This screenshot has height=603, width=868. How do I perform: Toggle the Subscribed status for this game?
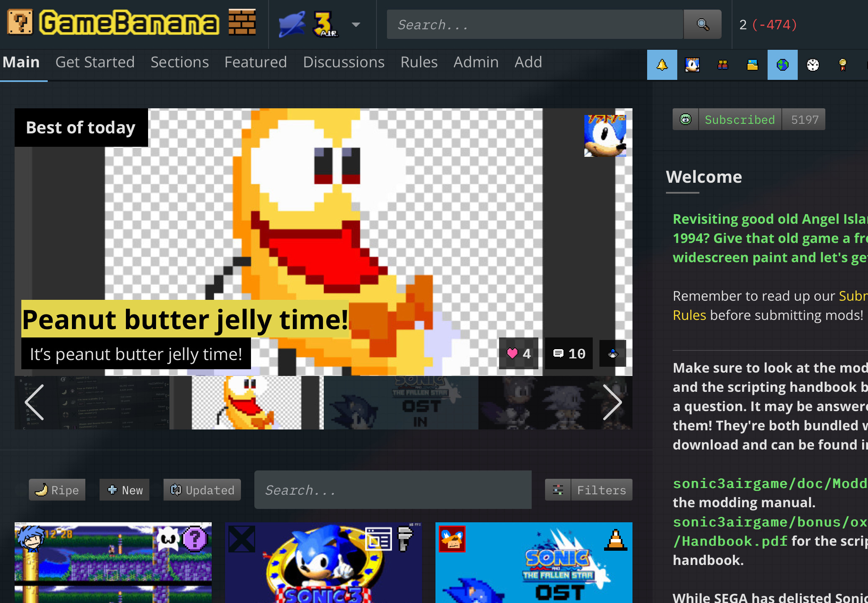point(740,119)
